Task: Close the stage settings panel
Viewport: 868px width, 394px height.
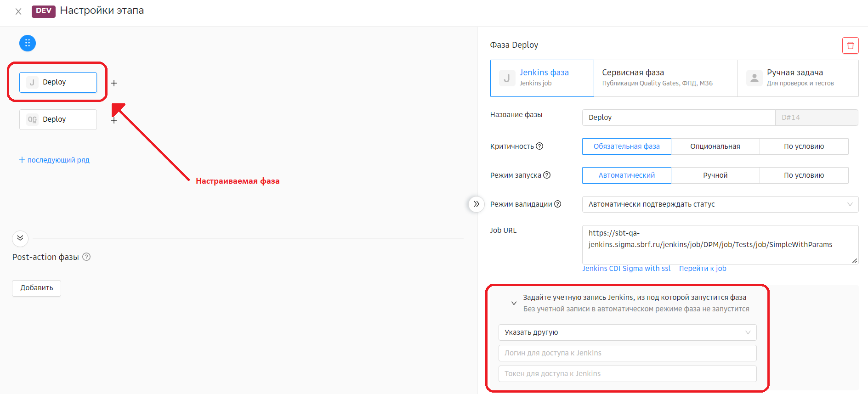Action: click(18, 11)
